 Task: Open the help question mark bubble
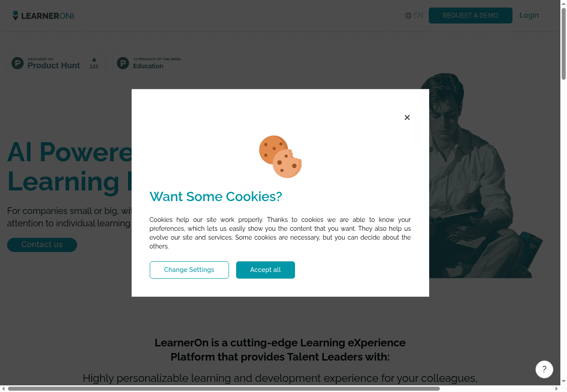(x=544, y=369)
